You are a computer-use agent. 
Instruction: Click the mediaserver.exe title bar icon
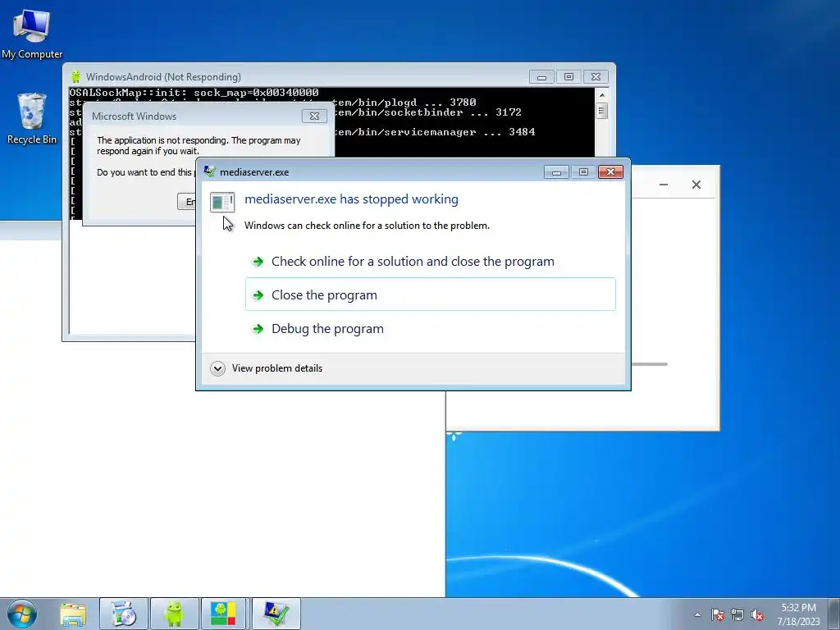(209, 171)
